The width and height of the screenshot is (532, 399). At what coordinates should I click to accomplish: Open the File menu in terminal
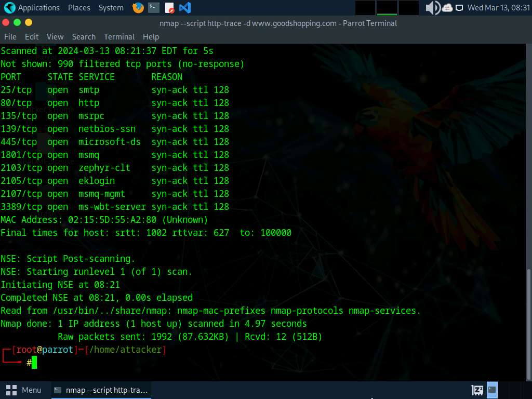[x=10, y=37]
